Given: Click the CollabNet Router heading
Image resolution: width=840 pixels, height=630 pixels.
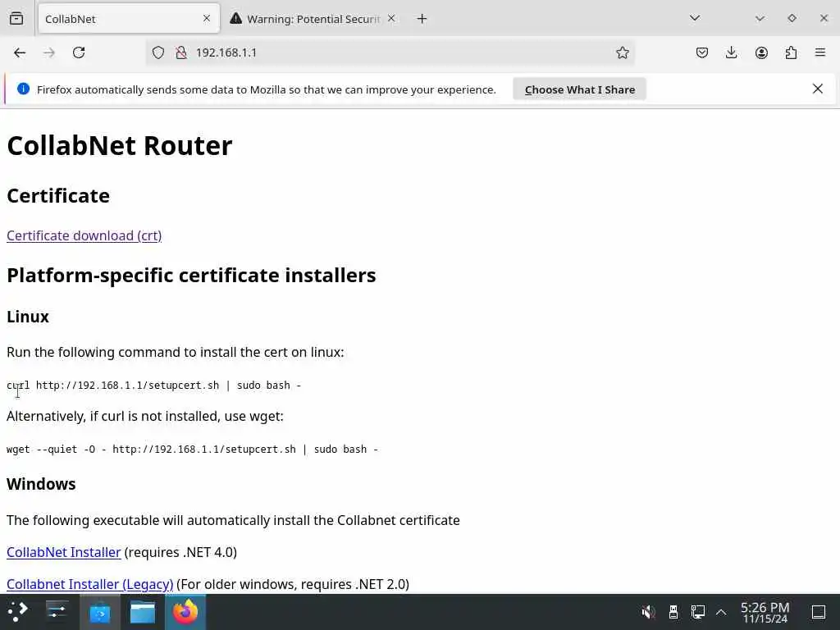Looking at the screenshot, I should 120,146.
